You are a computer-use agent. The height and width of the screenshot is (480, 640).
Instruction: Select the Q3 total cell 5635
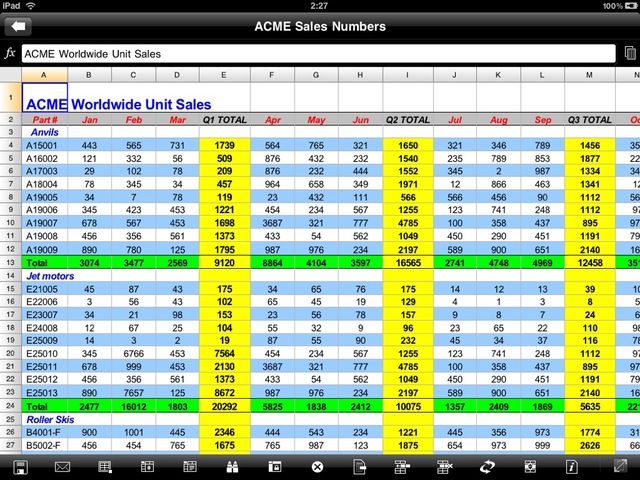click(x=589, y=407)
